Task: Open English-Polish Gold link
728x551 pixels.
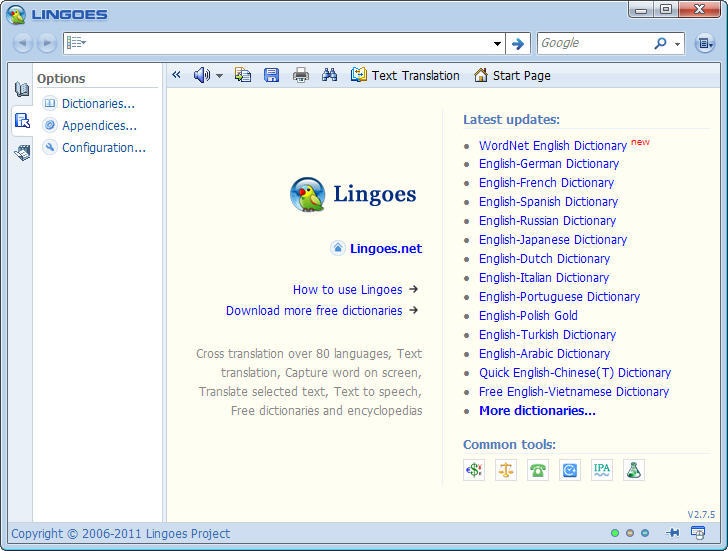Action: (528, 316)
